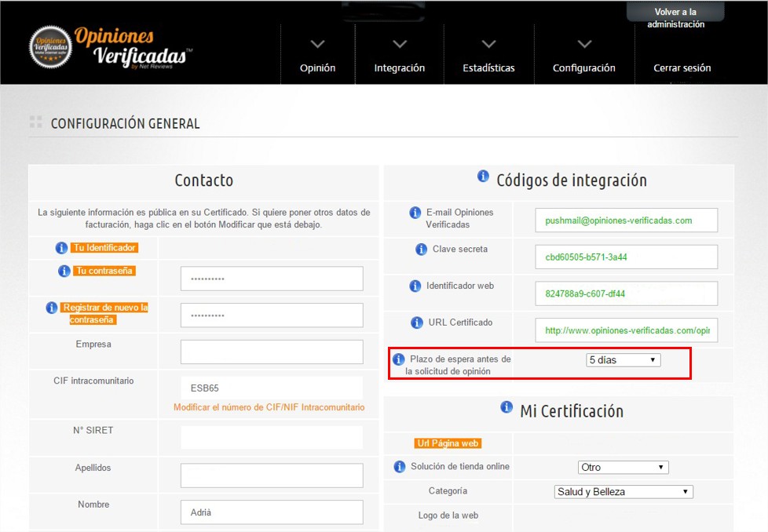The height and width of the screenshot is (532, 768).
Task: Click the Tu contraseña password field
Action: pyautogui.click(x=272, y=279)
